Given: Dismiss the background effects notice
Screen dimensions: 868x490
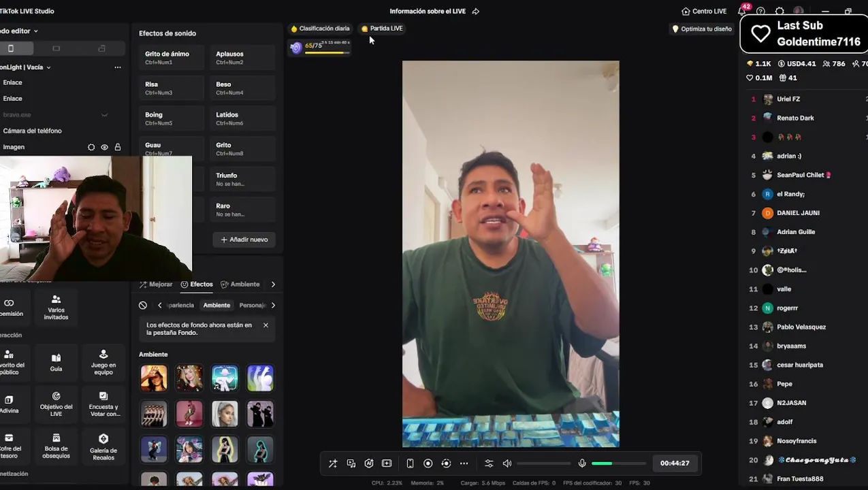Looking at the screenshot, I should [x=266, y=325].
